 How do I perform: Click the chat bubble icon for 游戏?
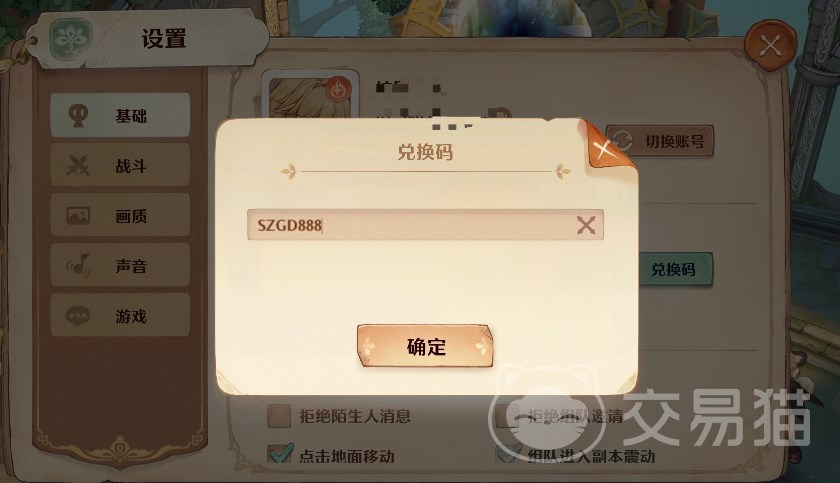(78, 315)
